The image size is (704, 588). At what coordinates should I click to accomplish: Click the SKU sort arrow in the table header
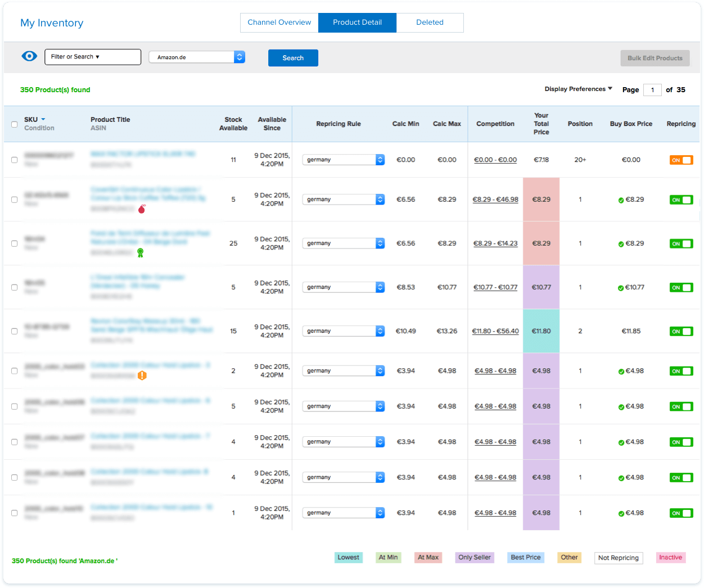[x=43, y=119]
